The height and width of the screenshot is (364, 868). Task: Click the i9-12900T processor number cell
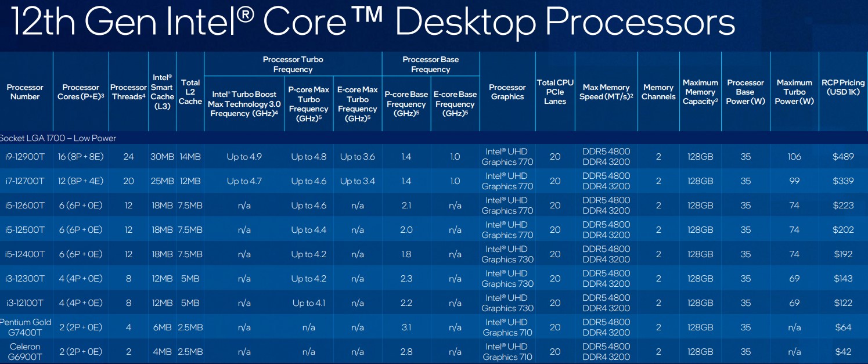click(25, 157)
